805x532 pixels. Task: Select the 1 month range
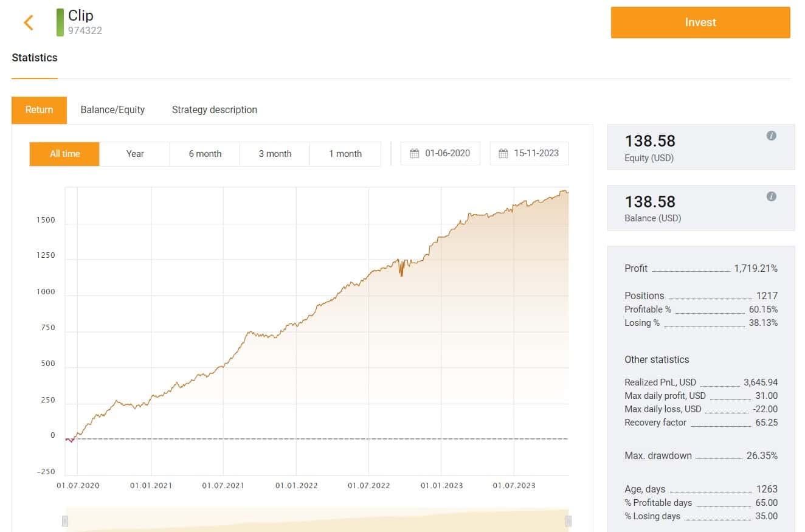(x=345, y=154)
